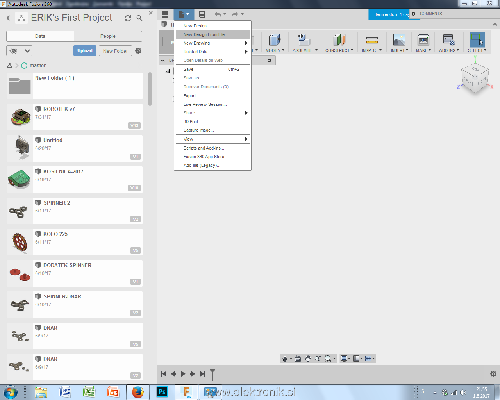Click the trial status banner
This screenshot has height=400, width=500.
pos(389,14)
